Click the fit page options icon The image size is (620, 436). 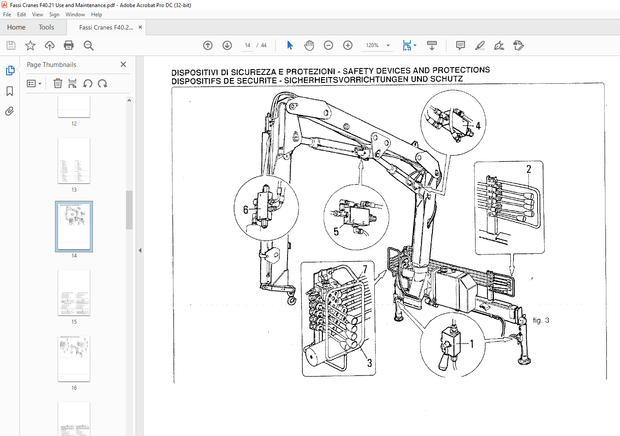[x=407, y=45]
